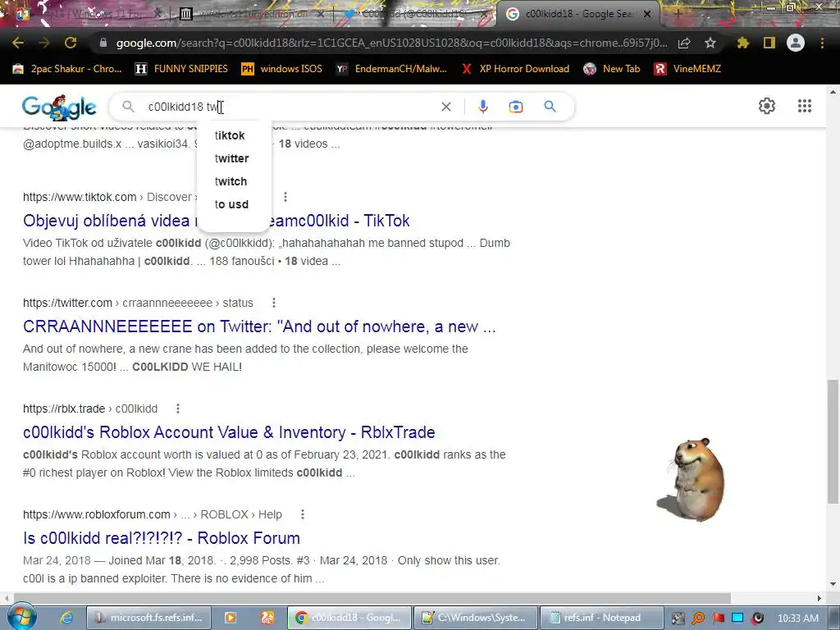840x630 pixels.
Task: Open the New Tab bookmark
Action: [x=612, y=69]
